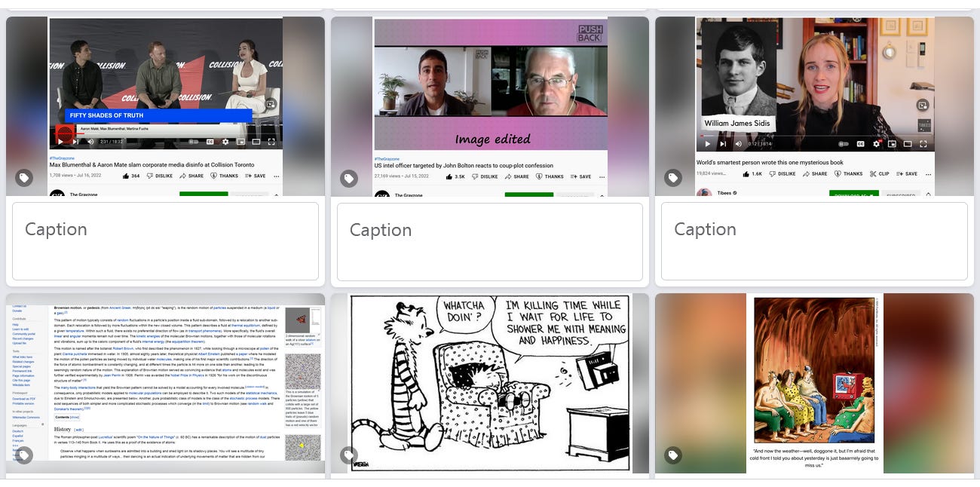Click CLIP scissors button under the Sidis video
This screenshot has height=487, width=980.
tap(878, 173)
